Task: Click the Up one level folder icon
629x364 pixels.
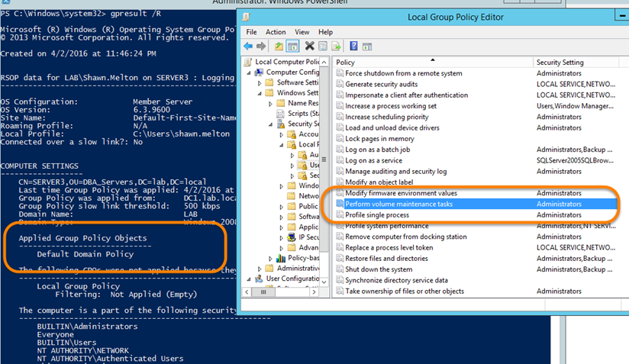Action: click(x=279, y=46)
